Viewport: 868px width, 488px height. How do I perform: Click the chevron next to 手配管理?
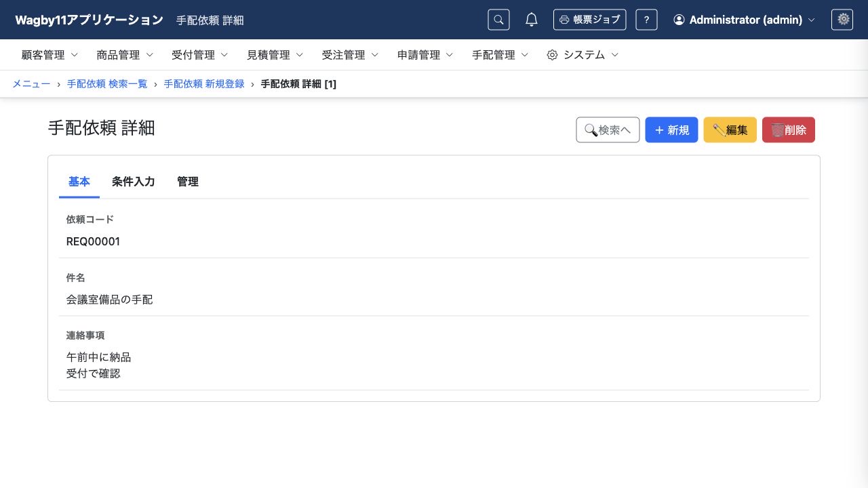525,55
